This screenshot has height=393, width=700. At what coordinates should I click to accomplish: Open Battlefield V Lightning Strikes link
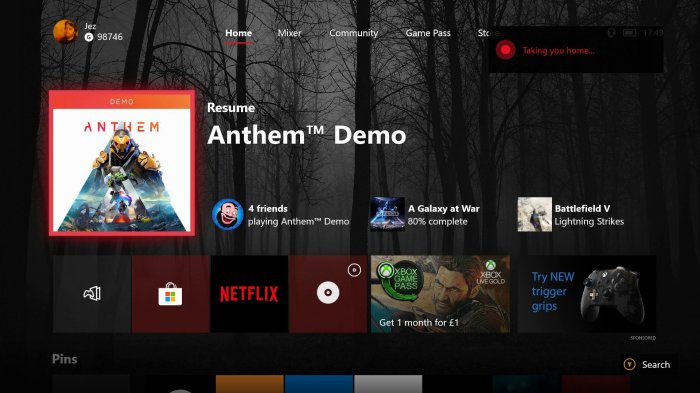589,215
